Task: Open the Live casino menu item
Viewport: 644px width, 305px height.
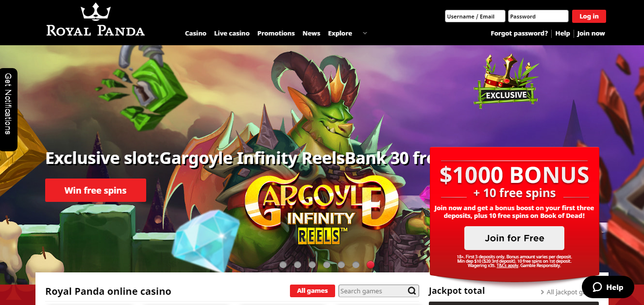Action: click(232, 33)
